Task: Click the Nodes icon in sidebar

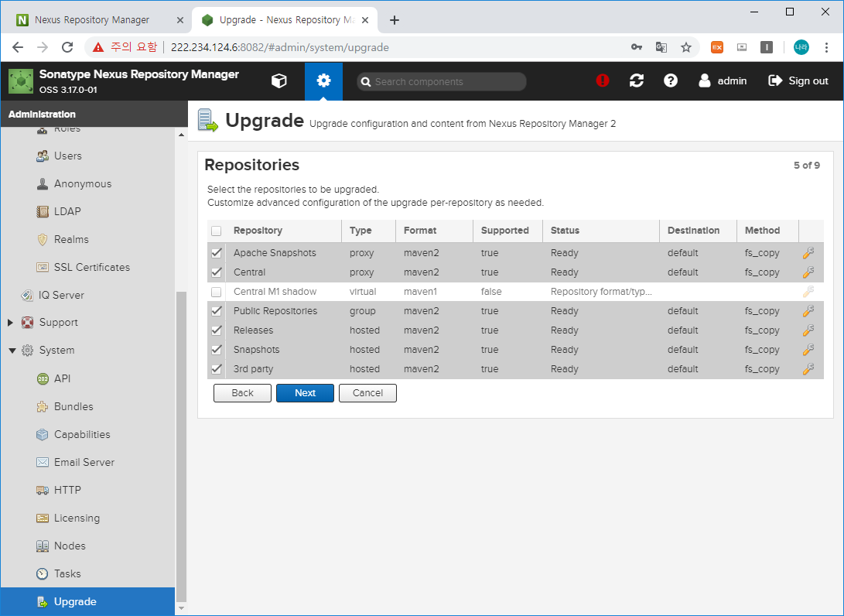Action: [42, 546]
